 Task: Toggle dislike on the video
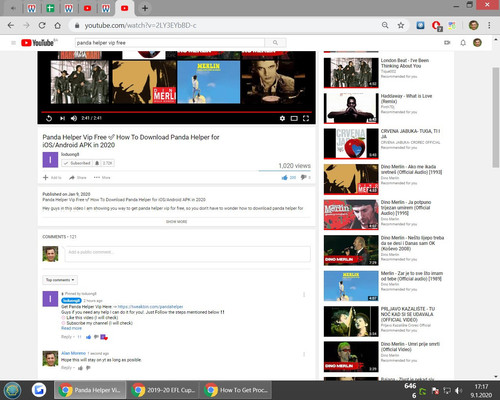point(303,177)
